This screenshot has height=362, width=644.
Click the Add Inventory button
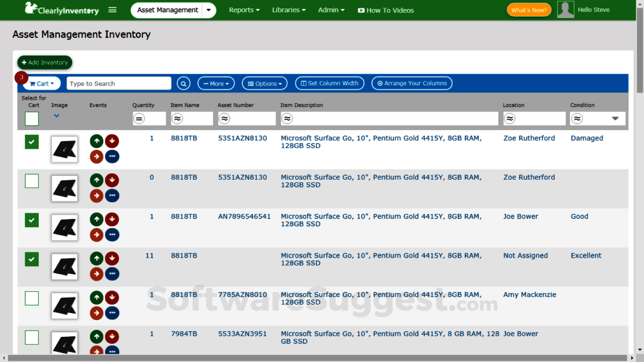[x=45, y=62]
